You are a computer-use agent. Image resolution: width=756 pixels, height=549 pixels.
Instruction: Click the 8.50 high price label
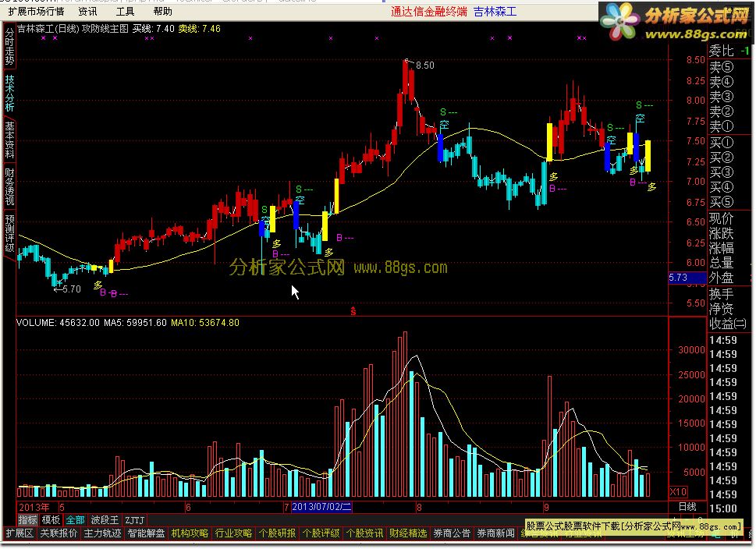point(424,65)
